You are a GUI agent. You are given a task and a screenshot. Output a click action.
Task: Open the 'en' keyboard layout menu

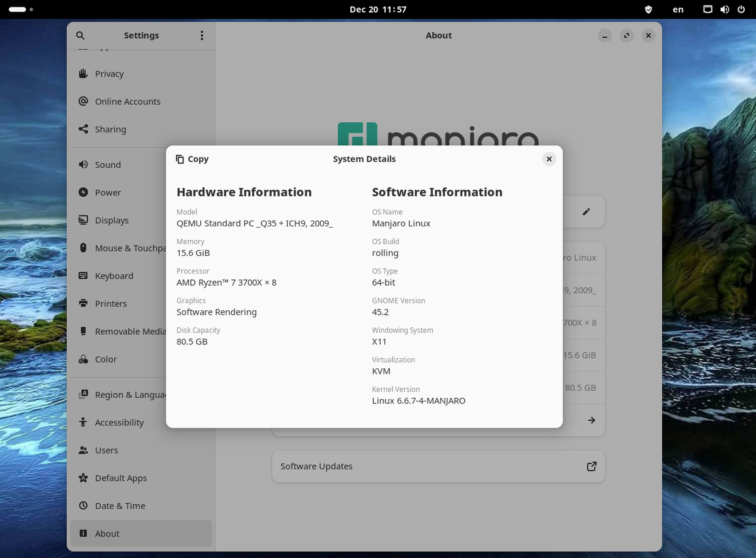pos(678,9)
